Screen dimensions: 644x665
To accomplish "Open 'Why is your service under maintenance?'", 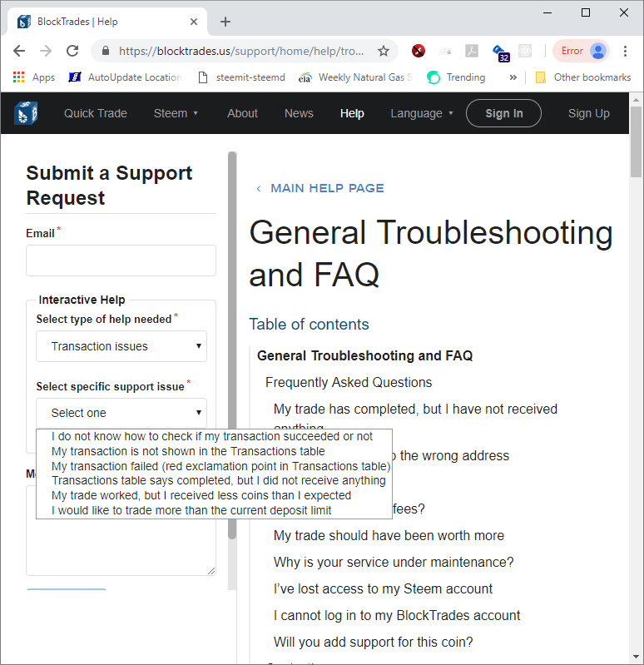I will pos(394,563).
